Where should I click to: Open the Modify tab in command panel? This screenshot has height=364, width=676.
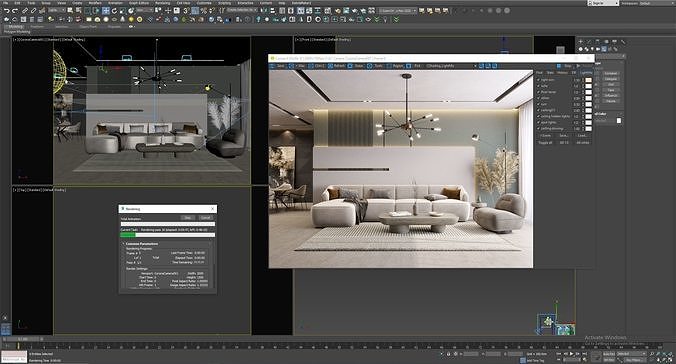[588, 41]
